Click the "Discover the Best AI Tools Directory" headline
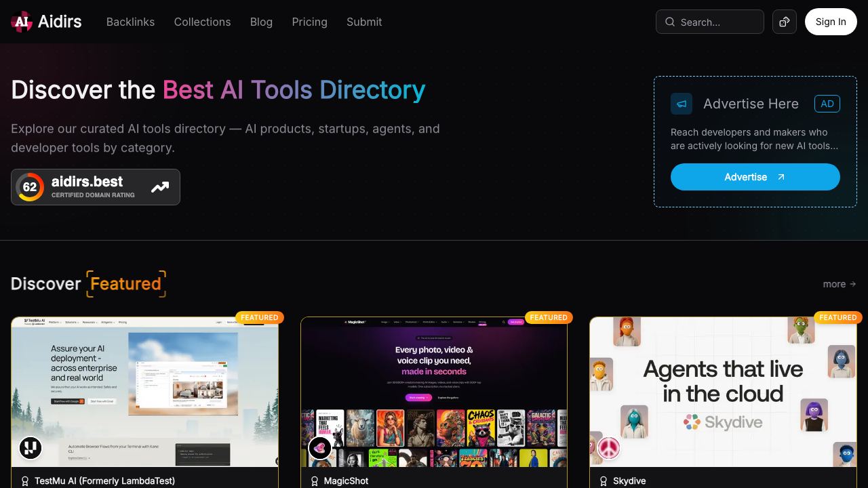This screenshot has height=488, width=868. [x=218, y=89]
